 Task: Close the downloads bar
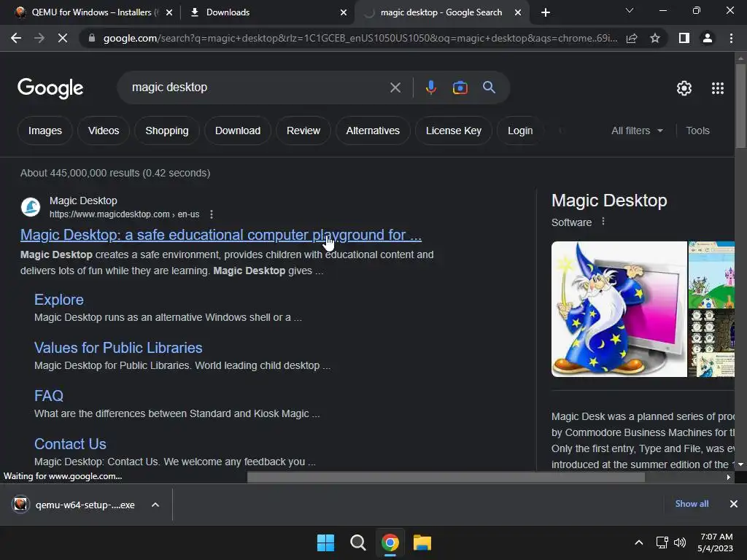pyautogui.click(x=734, y=504)
